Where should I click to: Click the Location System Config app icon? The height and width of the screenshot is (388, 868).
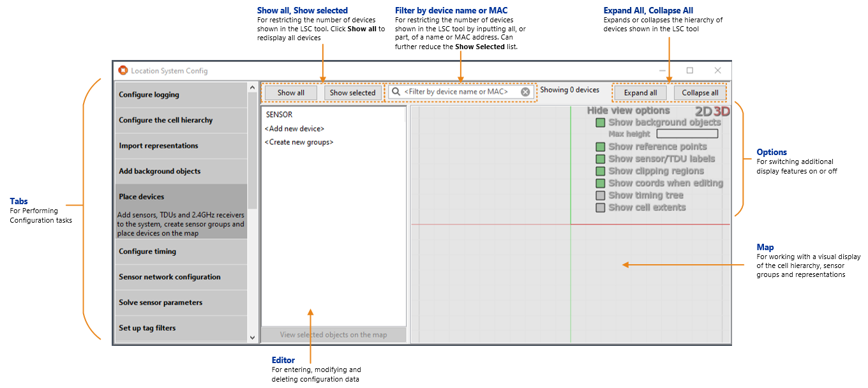pyautogui.click(x=123, y=70)
